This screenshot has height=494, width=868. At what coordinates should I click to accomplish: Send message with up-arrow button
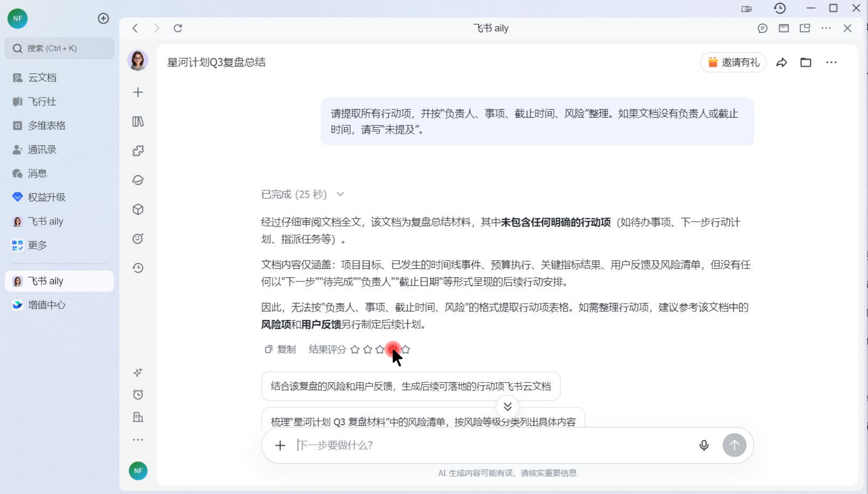pos(734,445)
